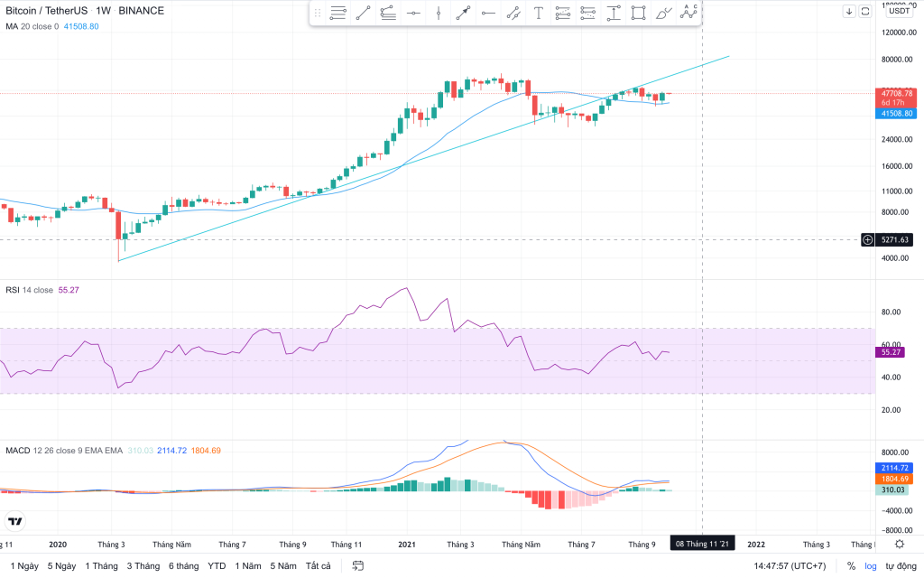The image size is (924, 578).
Task: Switch to the 1 Tháng time range
Action: click(x=101, y=566)
